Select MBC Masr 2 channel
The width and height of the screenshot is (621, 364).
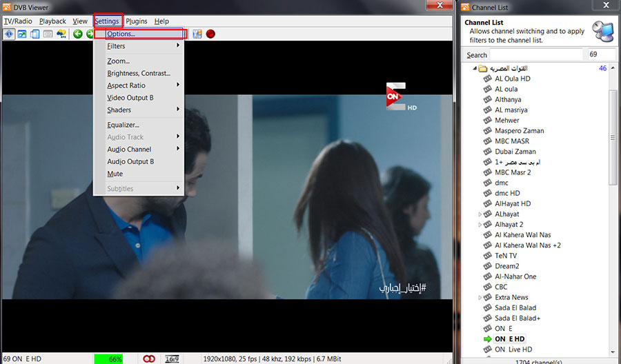pos(513,172)
